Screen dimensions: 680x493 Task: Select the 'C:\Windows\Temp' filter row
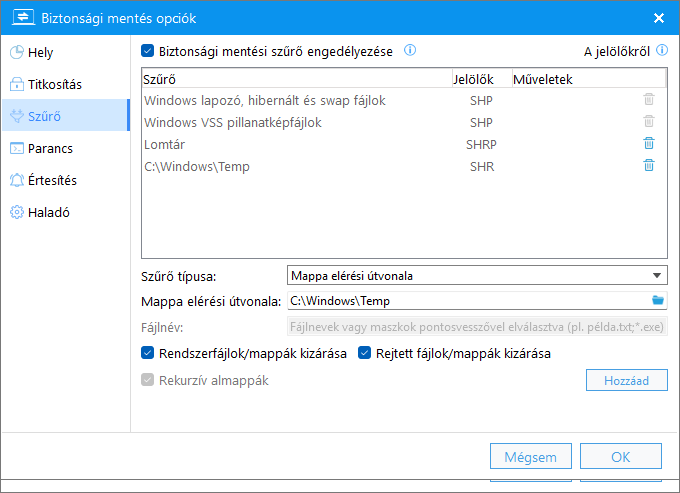coord(404,167)
